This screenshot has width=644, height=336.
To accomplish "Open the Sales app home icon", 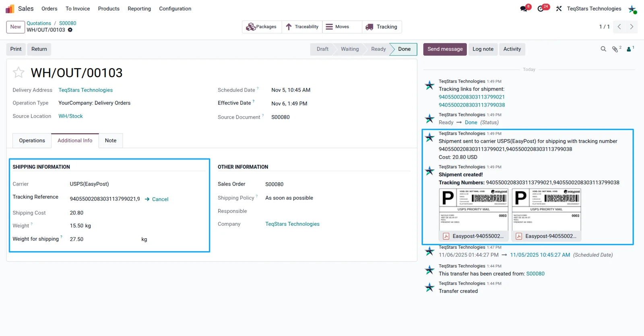I will 10,8.
